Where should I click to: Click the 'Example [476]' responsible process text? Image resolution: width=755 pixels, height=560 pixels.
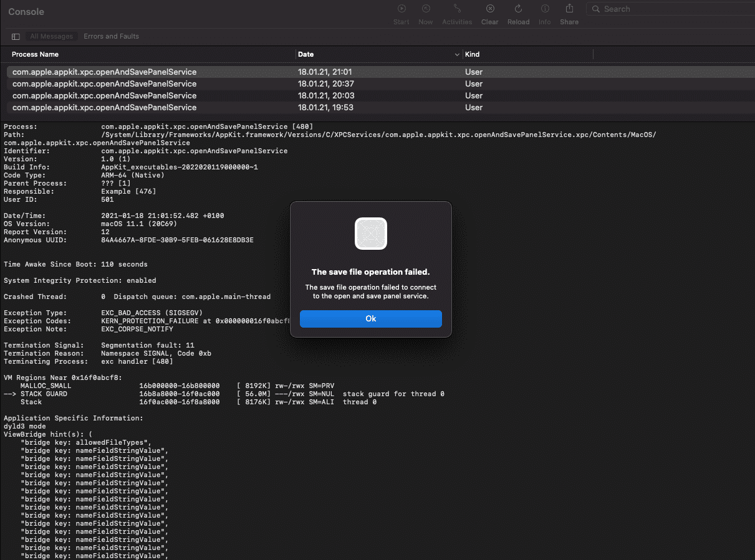click(x=128, y=191)
